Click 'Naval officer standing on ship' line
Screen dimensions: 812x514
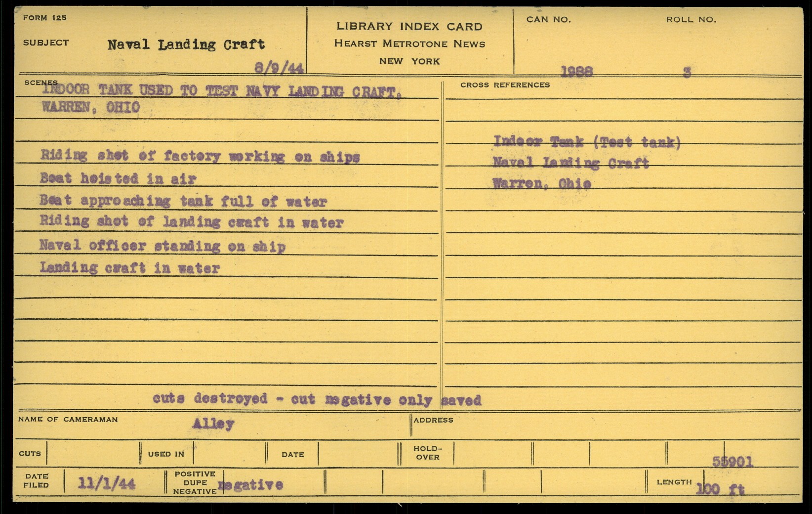click(162, 246)
